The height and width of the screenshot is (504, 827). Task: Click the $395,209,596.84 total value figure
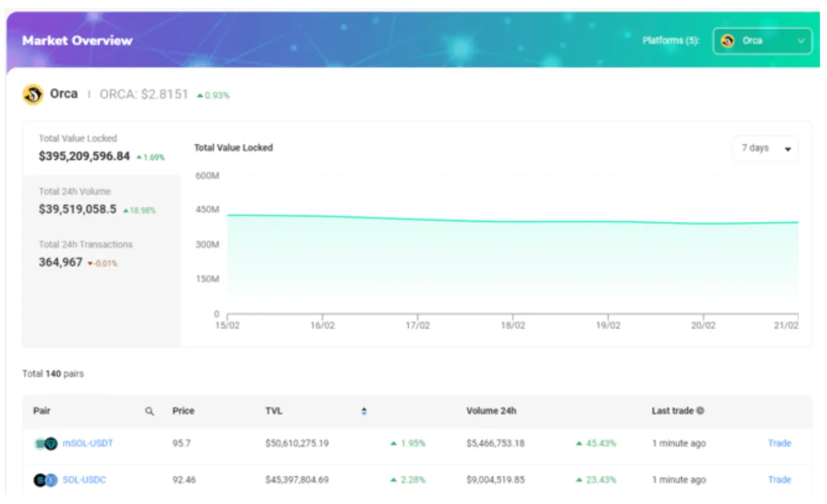click(x=84, y=157)
